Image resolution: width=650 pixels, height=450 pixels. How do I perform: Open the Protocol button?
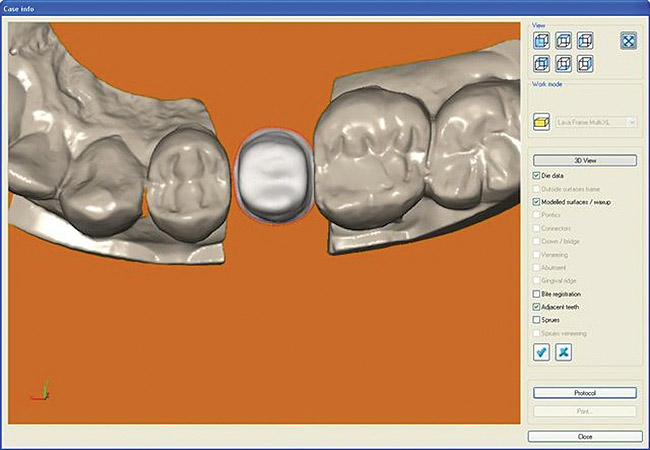585,393
